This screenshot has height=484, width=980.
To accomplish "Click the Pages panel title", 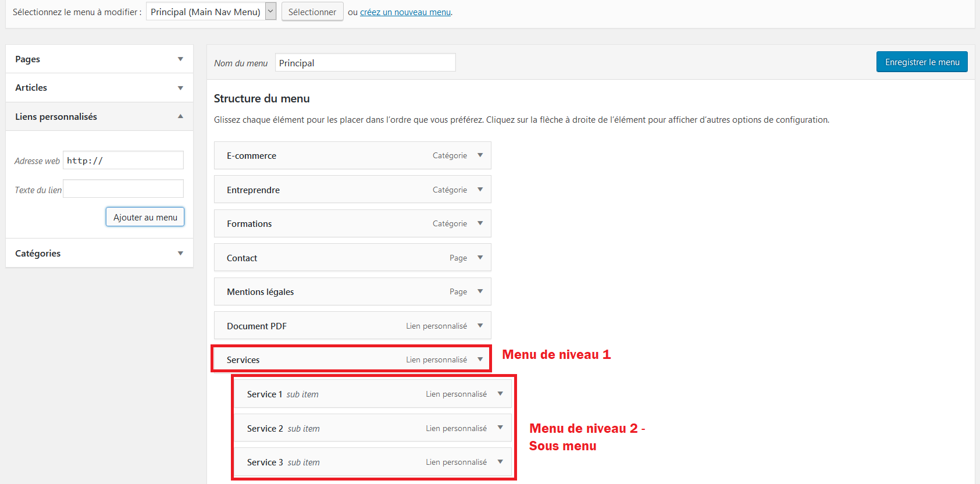I will pos(27,59).
